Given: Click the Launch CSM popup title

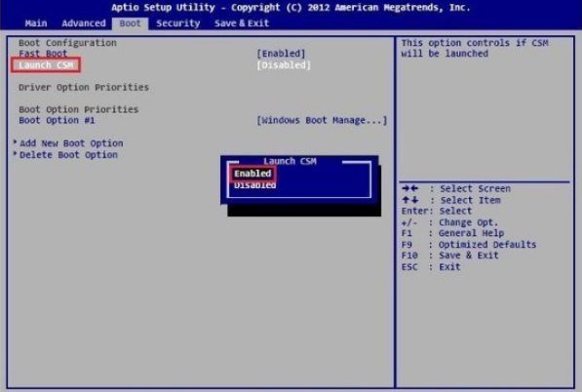Looking at the screenshot, I should coord(290,161).
